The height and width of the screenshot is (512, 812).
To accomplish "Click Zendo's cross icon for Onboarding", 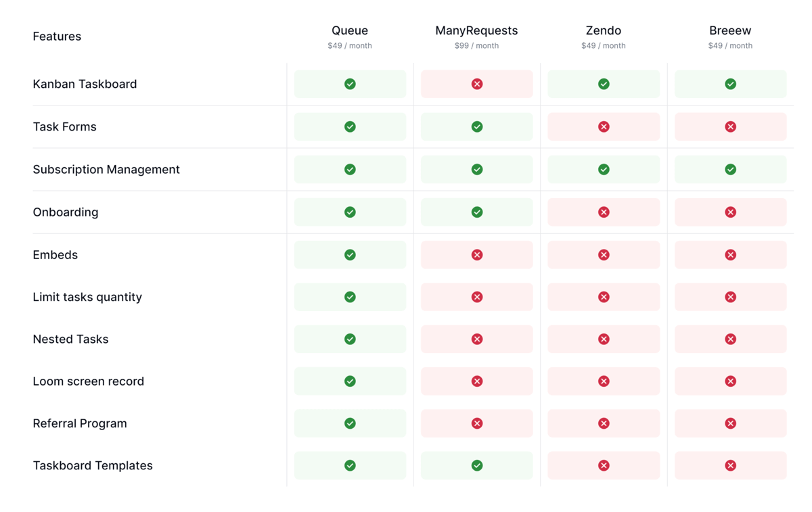I will [x=604, y=212].
